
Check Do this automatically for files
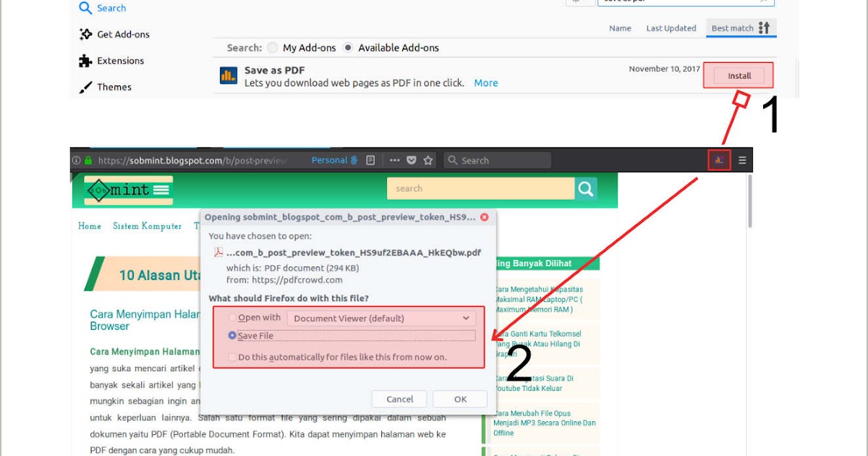click(x=232, y=357)
